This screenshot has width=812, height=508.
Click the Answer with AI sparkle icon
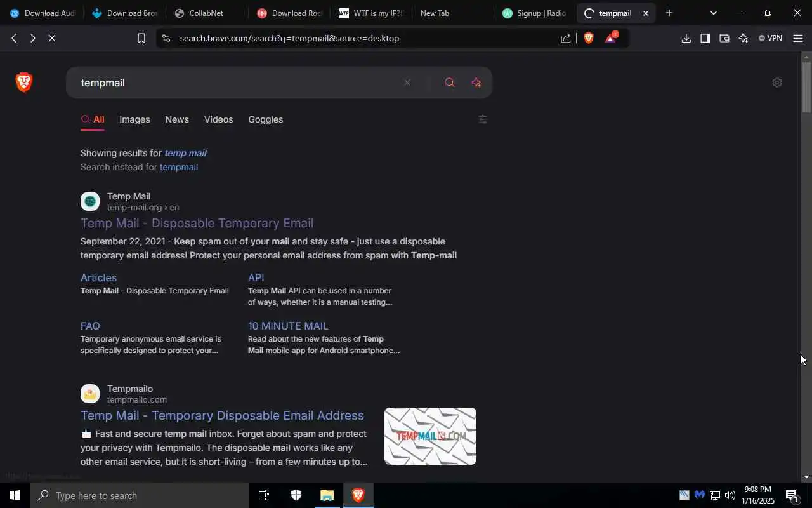[476, 83]
